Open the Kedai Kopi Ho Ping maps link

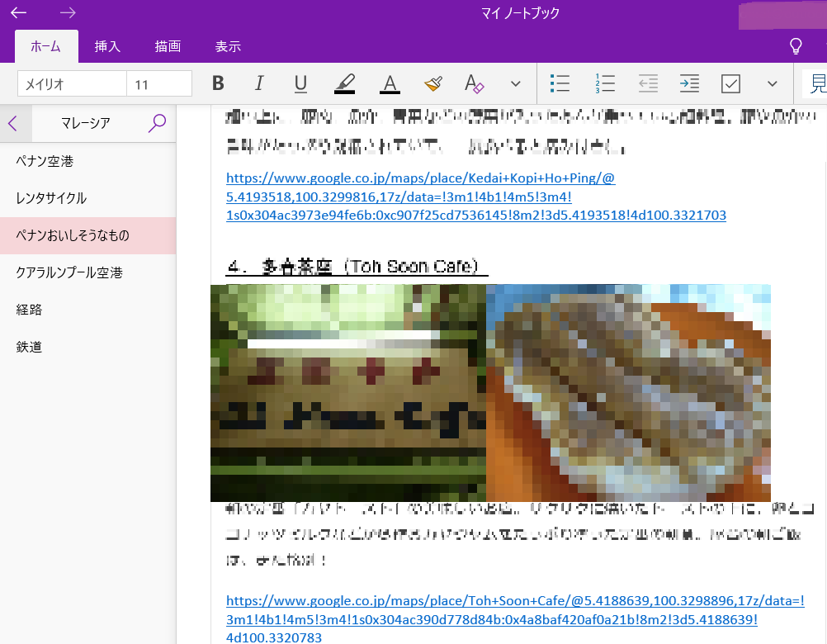tap(475, 197)
